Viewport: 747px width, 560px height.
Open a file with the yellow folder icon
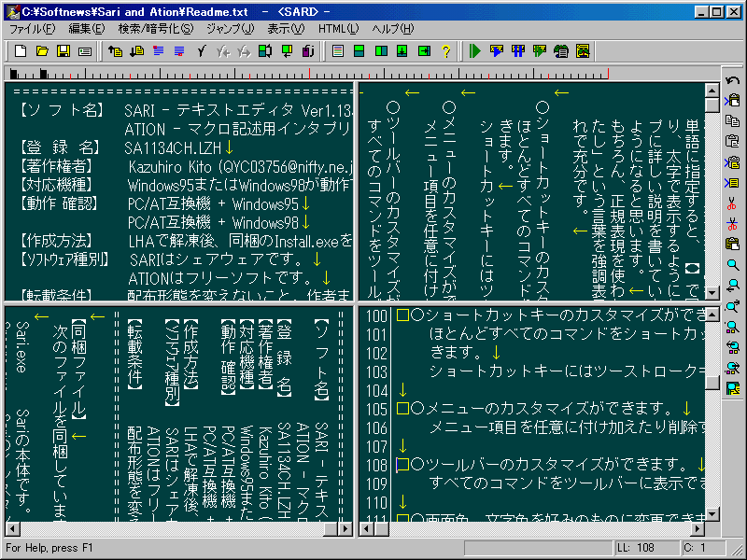coord(42,51)
